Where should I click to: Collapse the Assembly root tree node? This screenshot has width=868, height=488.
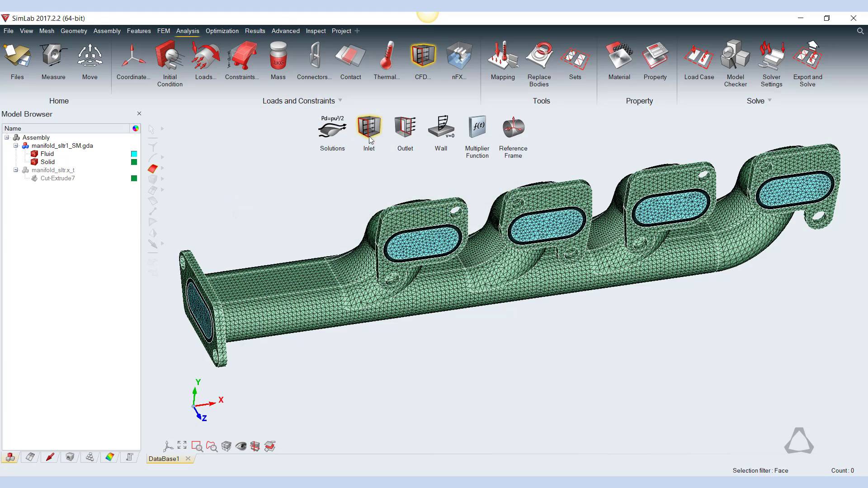(7, 137)
